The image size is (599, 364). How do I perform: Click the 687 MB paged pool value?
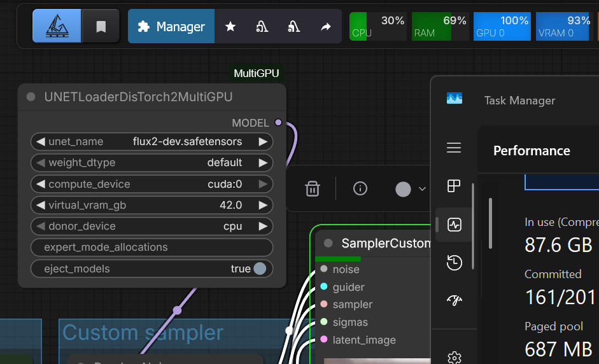[558, 349]
